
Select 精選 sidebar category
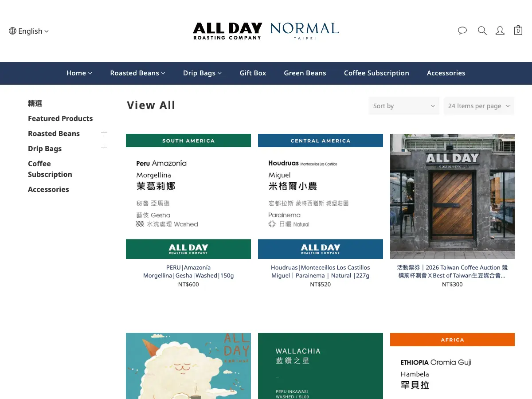pos(35,103)
